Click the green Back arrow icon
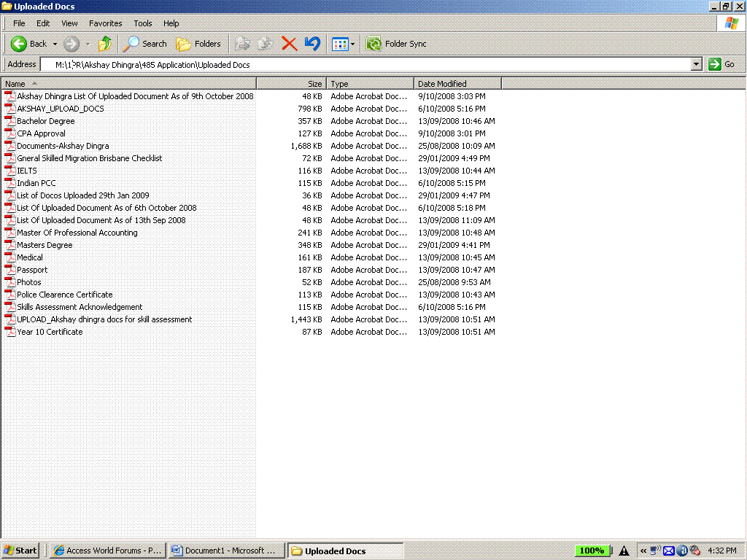Viewport: 747px width, 560px height. click(x=18, y=44)
